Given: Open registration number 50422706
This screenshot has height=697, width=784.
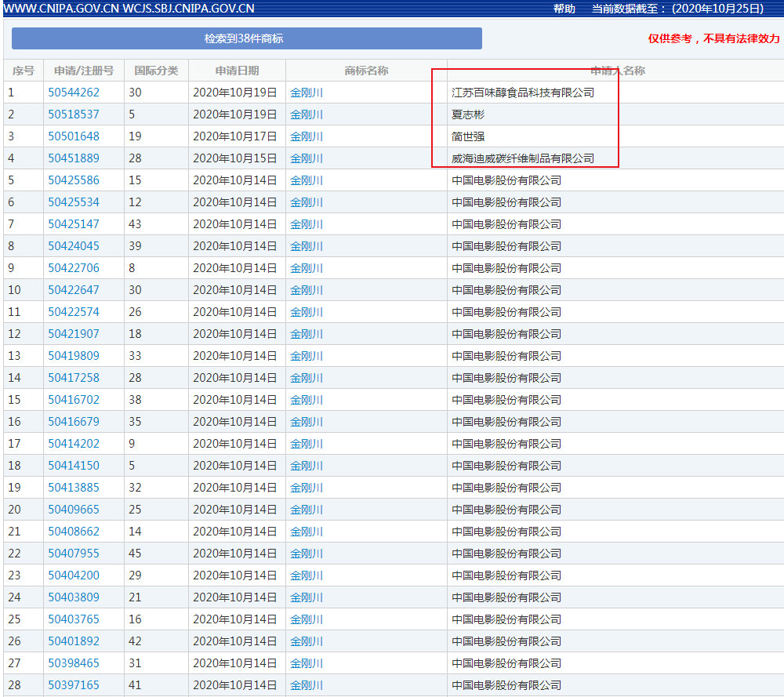Looking at the screenshot, I should (74, 268).
